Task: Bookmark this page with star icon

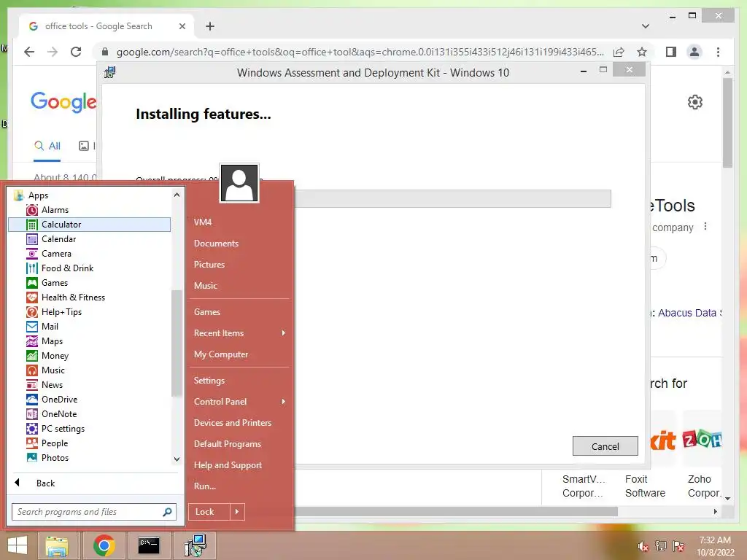Action: click(642, 52)
